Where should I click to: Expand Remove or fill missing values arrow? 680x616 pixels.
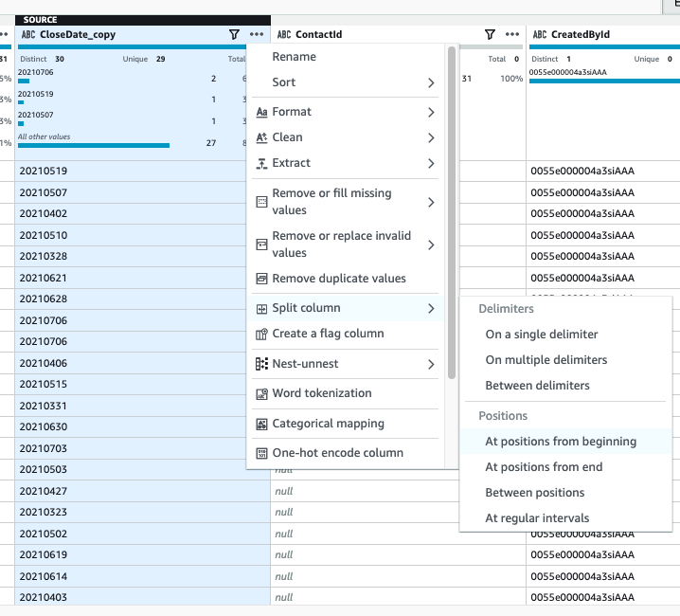point(431,202)
